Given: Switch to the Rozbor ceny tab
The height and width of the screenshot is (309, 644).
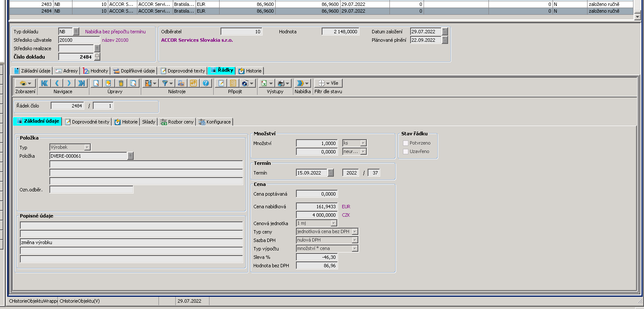Looking at the screenshot, I should pyautogui.click(x=177, y=122).
